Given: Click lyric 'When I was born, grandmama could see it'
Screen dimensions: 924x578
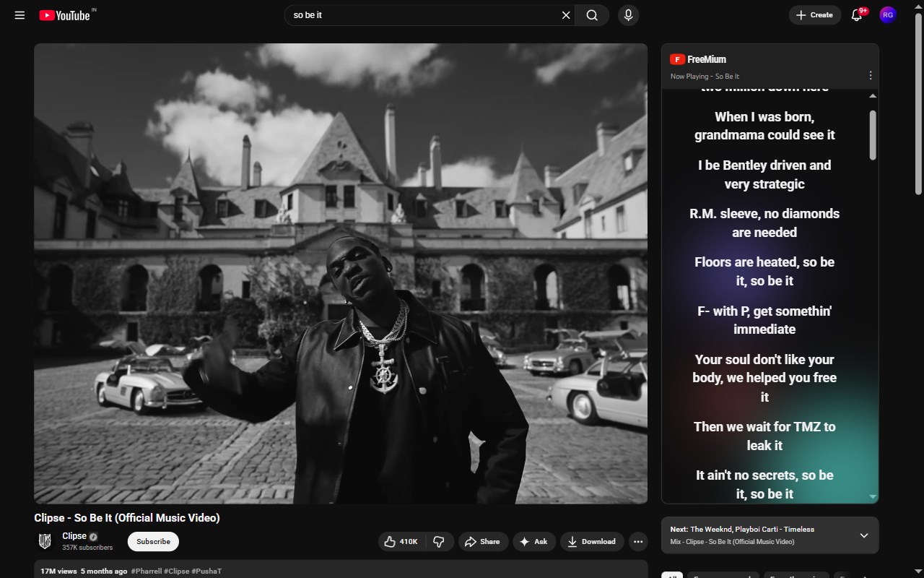Looking at the screenshot, I should pyautogui.click(x=764, y=126).
